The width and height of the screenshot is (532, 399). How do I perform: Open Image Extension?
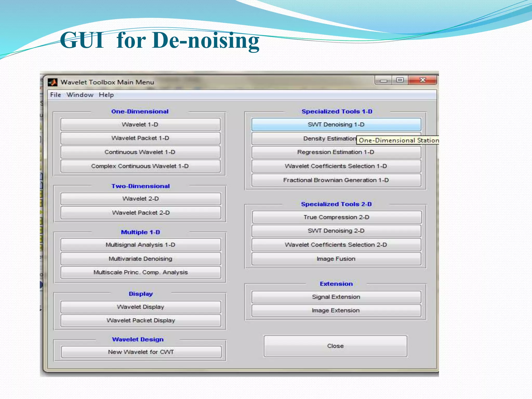(x=336, y=310)
